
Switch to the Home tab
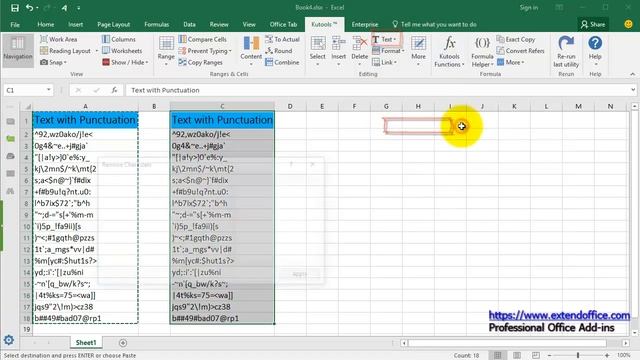pyautogui.click(x=46, y=24)
